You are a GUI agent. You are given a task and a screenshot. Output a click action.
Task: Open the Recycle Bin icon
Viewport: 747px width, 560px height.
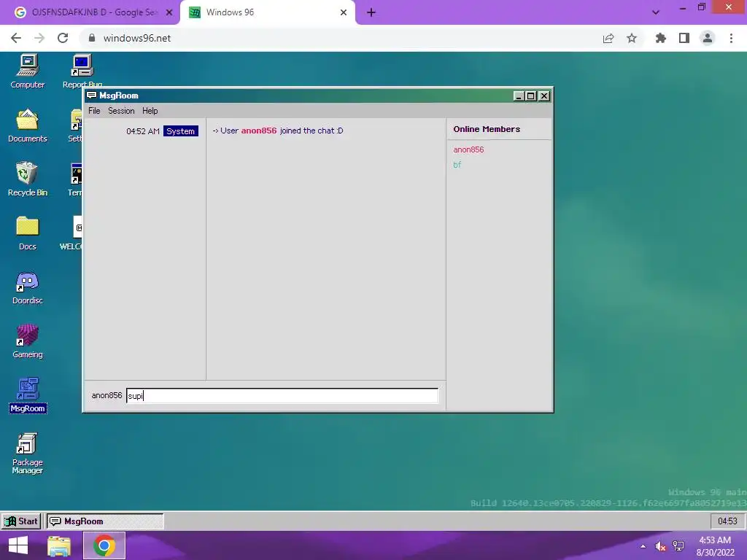(x=28, y=179)
